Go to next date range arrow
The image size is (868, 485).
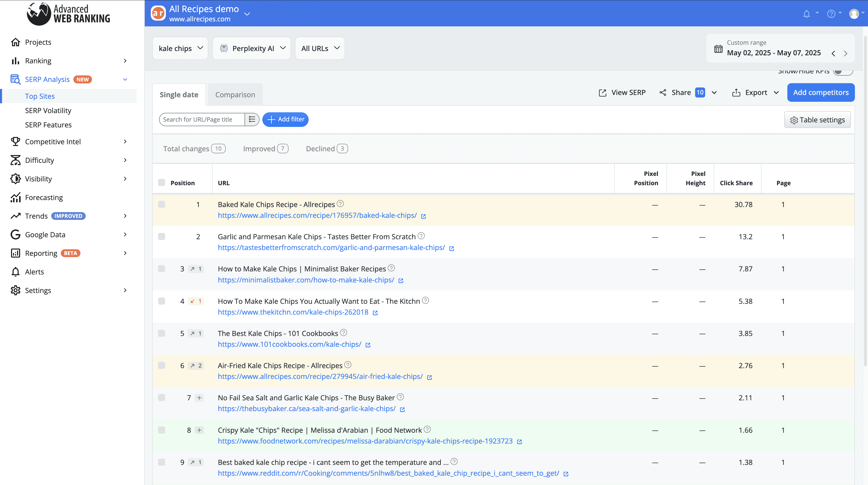(x=845, y=53)
